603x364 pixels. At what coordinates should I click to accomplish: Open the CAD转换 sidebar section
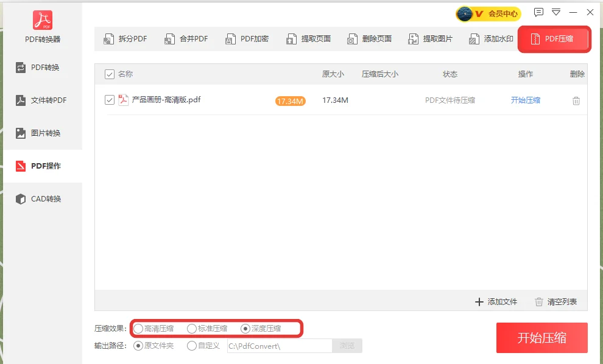click(43, 198)
